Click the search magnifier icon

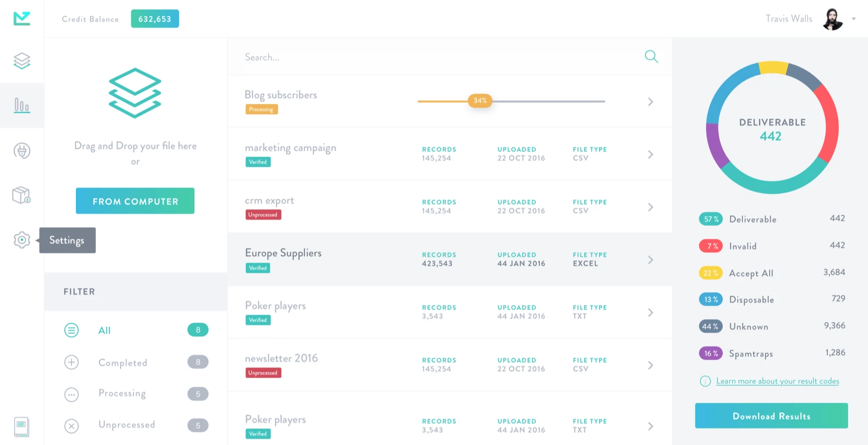[651, 57]
